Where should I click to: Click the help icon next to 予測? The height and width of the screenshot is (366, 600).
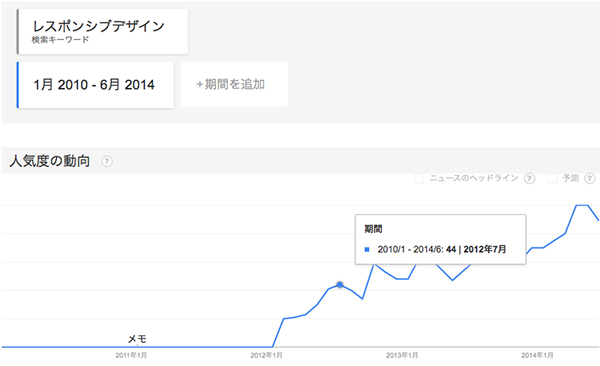point(590,178)
